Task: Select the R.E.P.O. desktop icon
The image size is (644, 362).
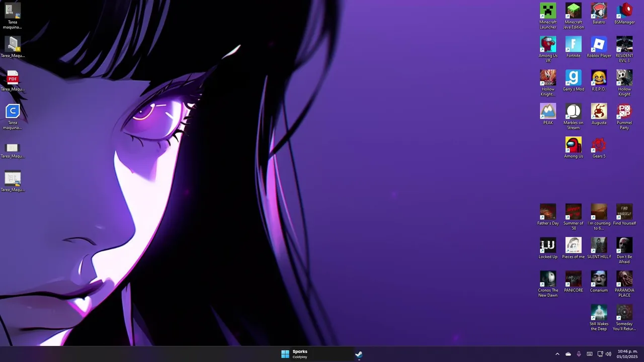Action: click(x=599, y=81)
